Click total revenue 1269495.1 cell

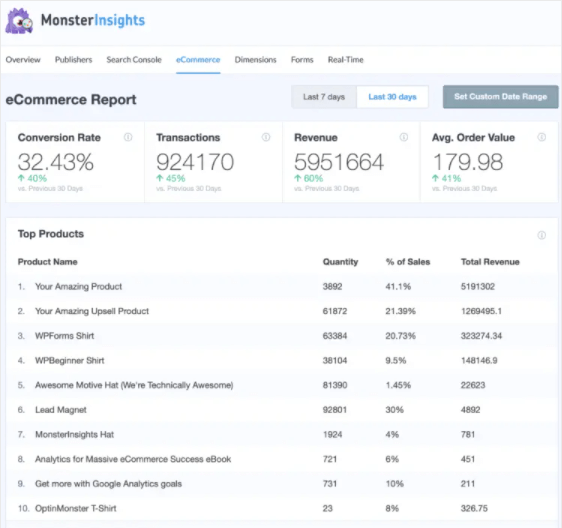click(x=481, y=311)
